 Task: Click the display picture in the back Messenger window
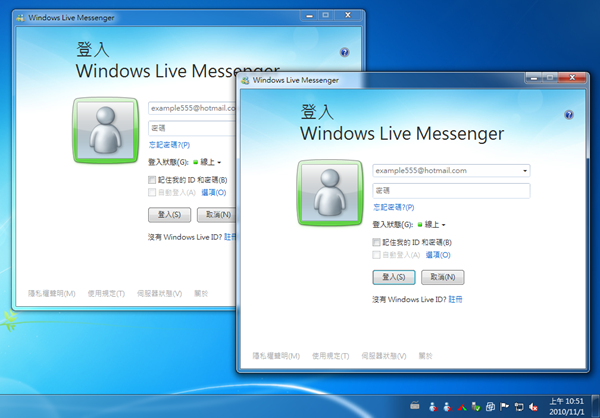(106, 130)
